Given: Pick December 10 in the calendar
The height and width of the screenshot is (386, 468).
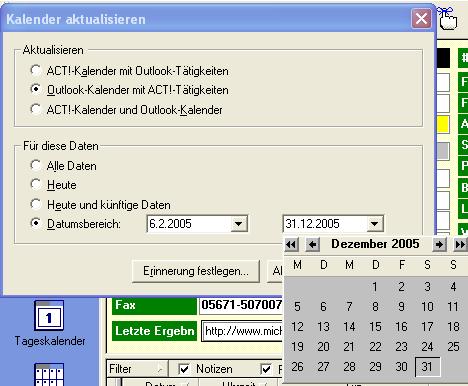Looking at the screenshot, I should [x=427, y=307].
